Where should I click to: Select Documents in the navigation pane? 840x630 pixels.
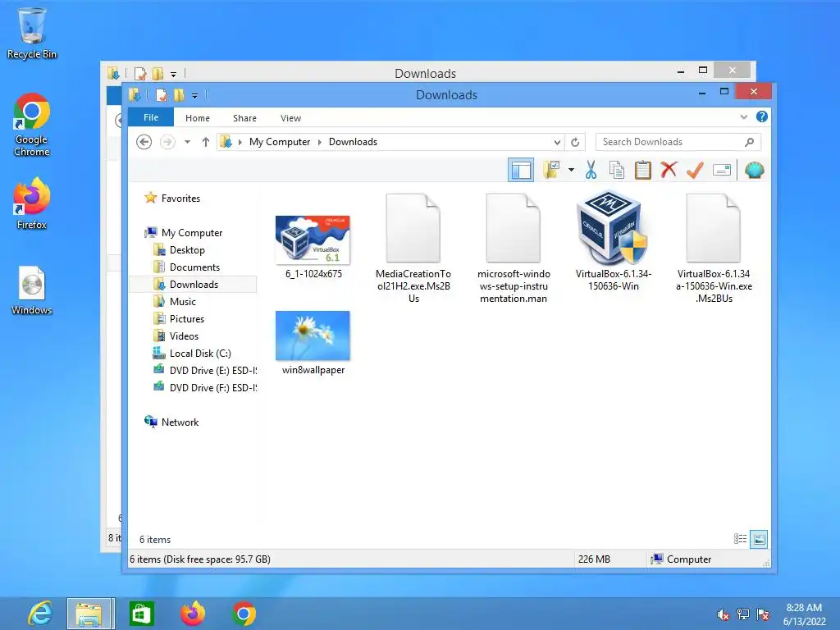[x=194, y=267]
